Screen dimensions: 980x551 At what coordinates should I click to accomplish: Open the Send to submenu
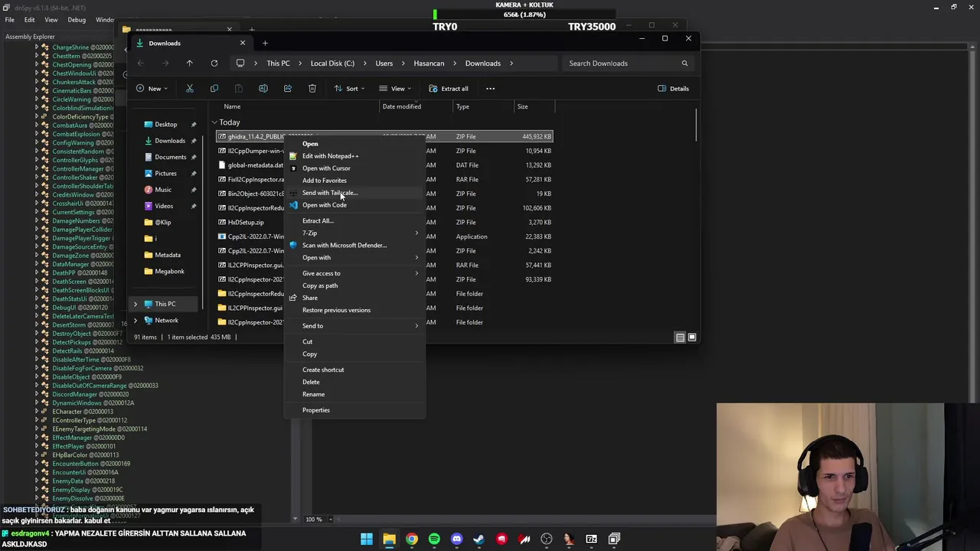coord(354,326)
